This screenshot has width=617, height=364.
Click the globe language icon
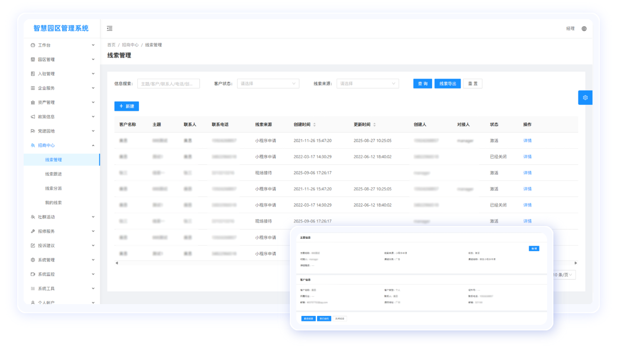point(584,29)
